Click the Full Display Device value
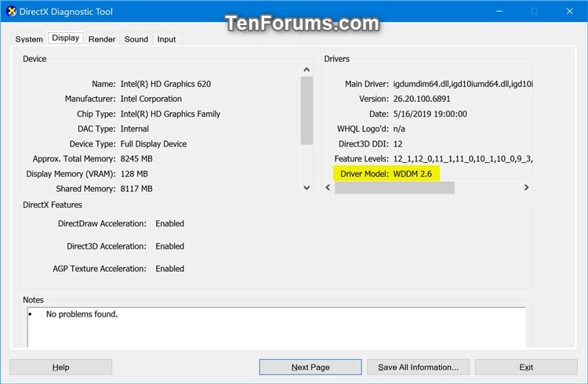The image size is (588, 384). [x=154, y=144]
